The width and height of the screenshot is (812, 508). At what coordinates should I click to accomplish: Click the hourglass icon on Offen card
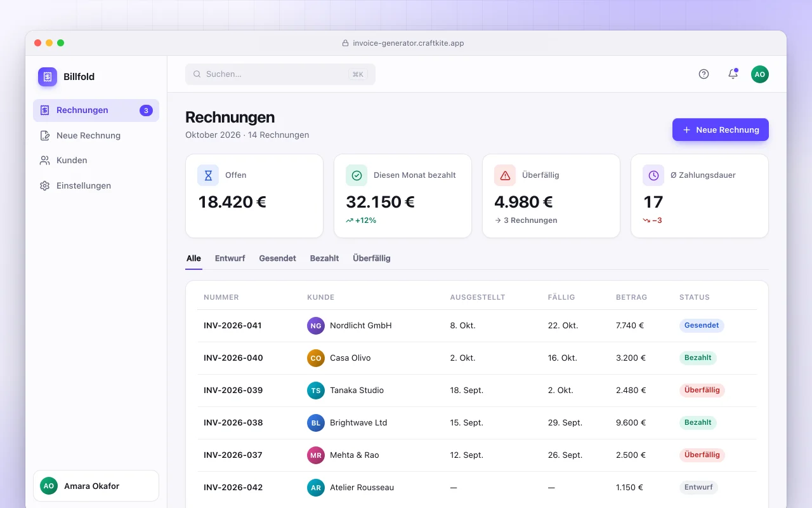(x=208, y=175)
